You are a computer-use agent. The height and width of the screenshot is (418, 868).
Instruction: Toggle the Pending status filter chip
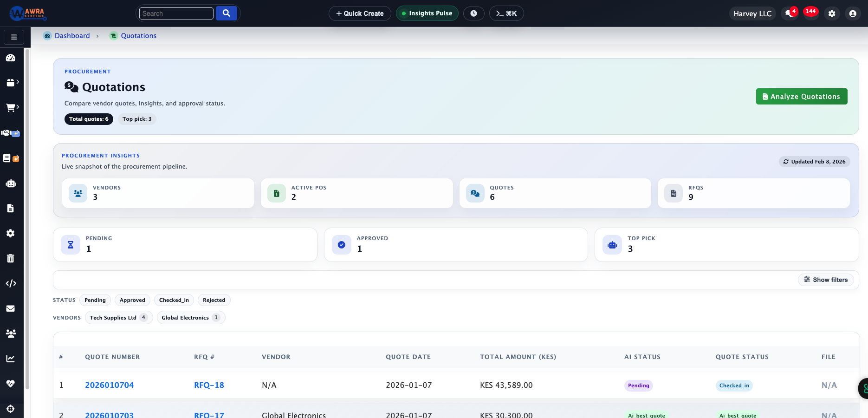(x=95, y=300)
